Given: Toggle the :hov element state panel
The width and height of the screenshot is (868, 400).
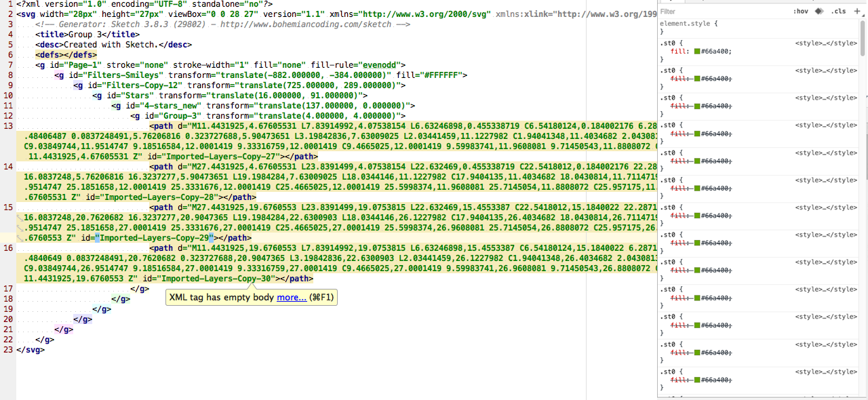Looking at the screenshot, I should point(800,12).
